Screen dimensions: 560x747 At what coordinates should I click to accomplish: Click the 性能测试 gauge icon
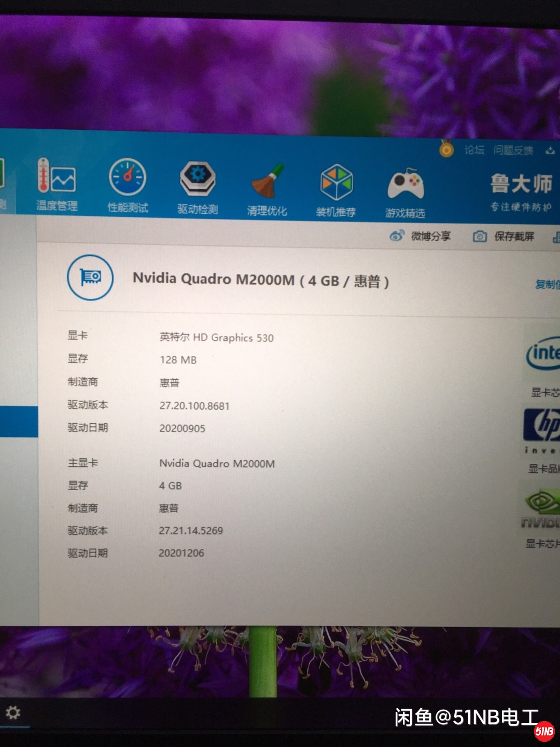pyautogui.click(x=128, y=185)
